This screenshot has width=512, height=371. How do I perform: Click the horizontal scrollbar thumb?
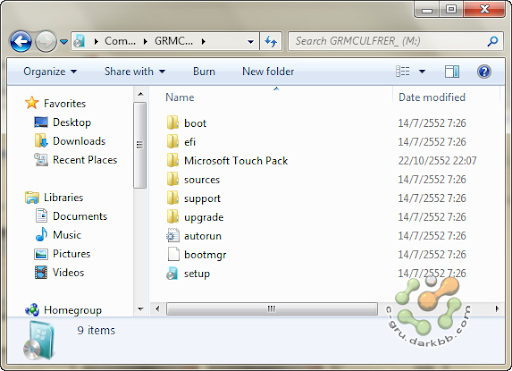coord(272,309)
